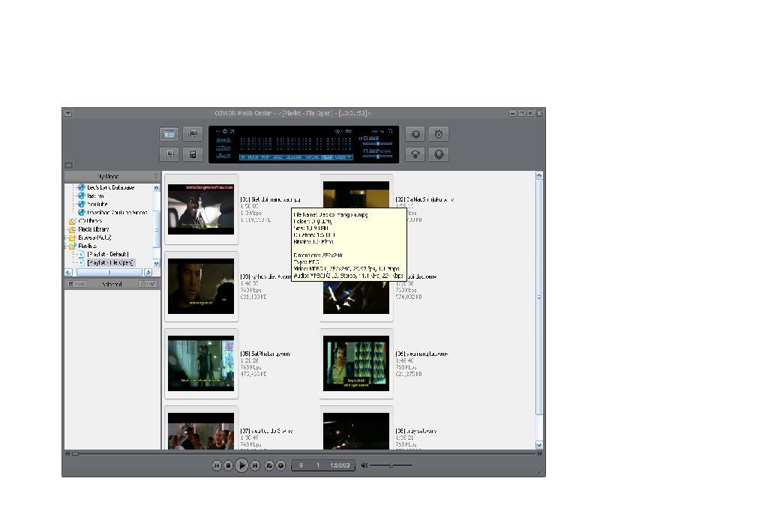Select the CD Library node
Viewport: 768px width, 532px height.
(90, 221)
